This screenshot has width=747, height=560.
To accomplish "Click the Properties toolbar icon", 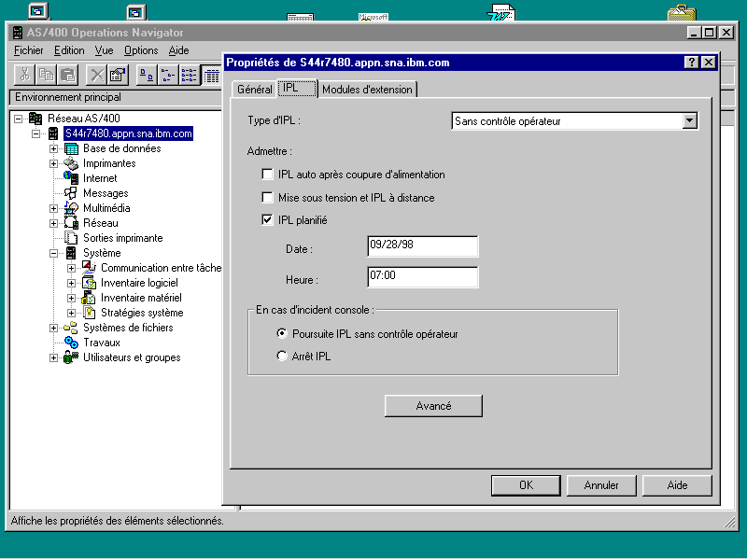I will click(118, 76).
